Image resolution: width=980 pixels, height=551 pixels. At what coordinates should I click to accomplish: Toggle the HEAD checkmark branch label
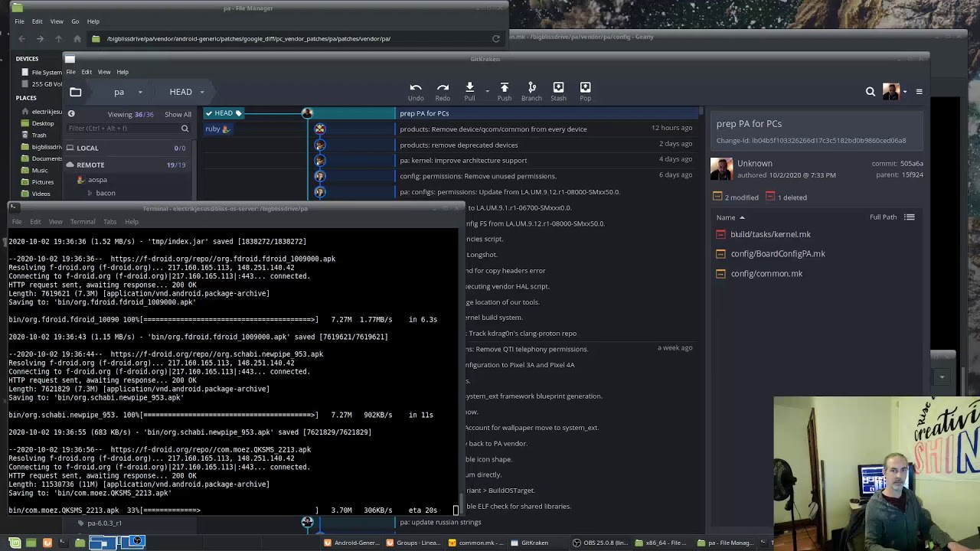pos(224,113)
